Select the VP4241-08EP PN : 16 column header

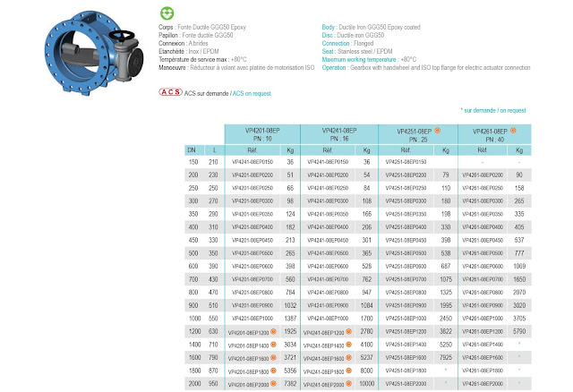(339, 134)
